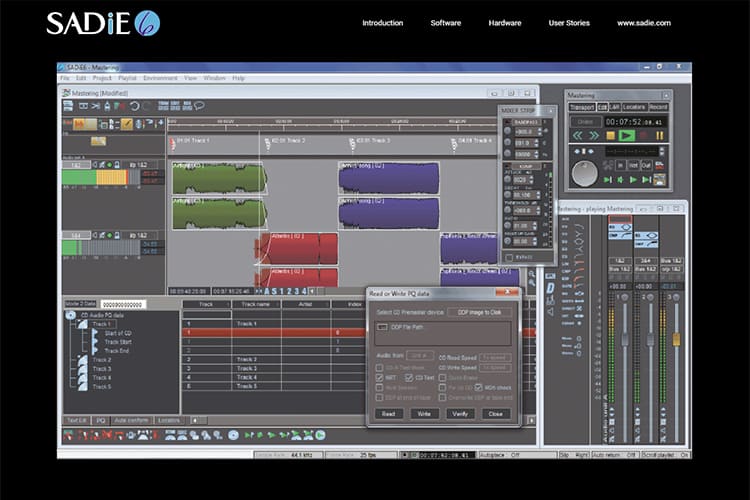Open the DDP Image to Disk dropdown
The image size is (750, 500).
(x=479, y=312)
